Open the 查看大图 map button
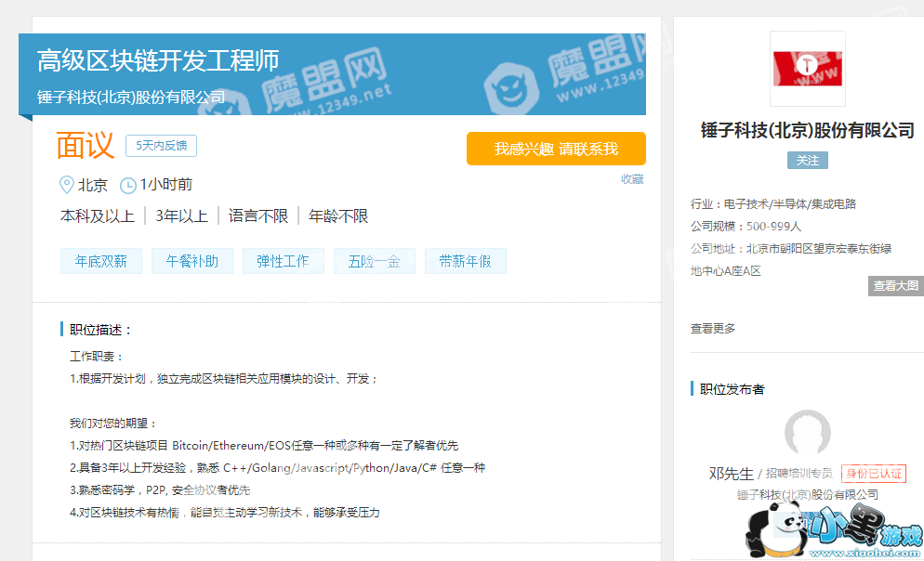The height and width of the screenshot is (561, 924). (896, 285)
